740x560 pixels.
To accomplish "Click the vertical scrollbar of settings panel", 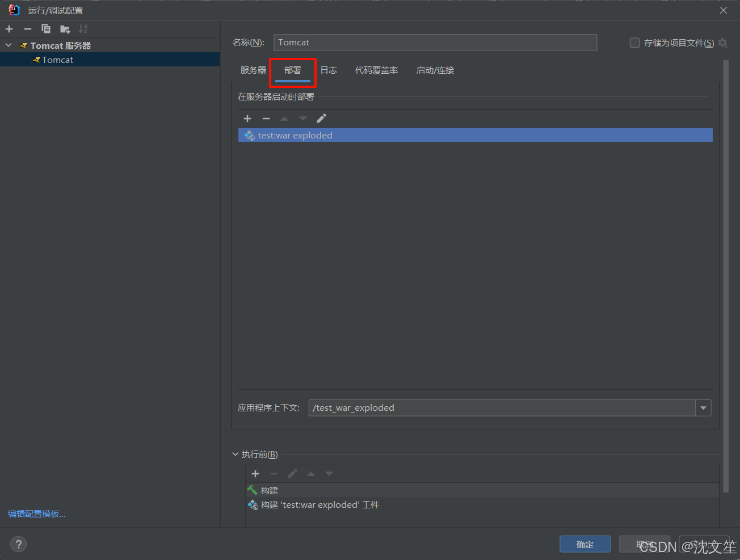I will pos(726,276).
